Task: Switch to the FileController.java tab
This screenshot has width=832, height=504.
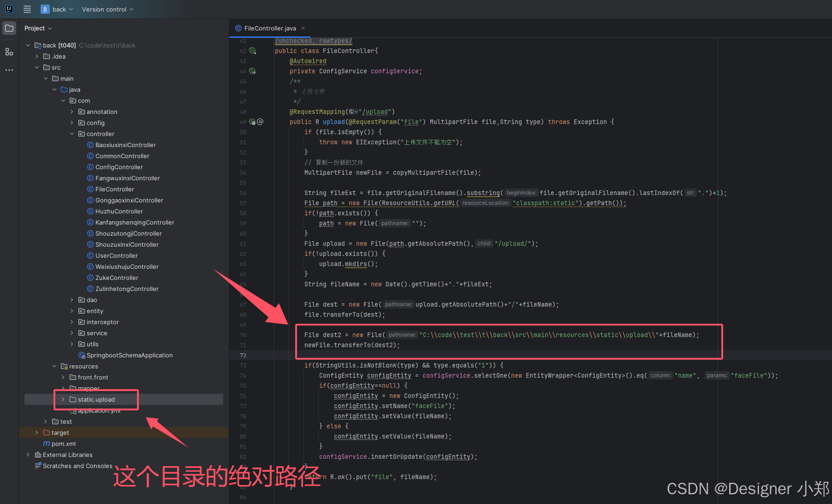Action: click(x=270, y=28)
